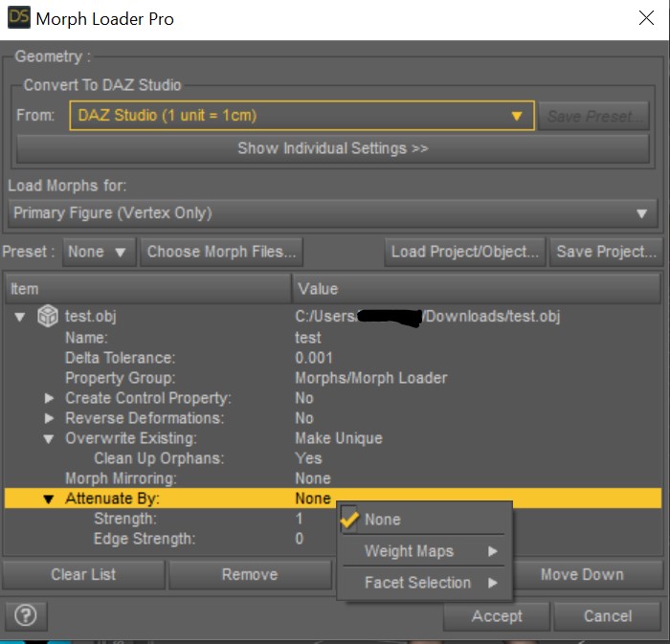
Task: Click the Item column header
Action: point(147,289)
